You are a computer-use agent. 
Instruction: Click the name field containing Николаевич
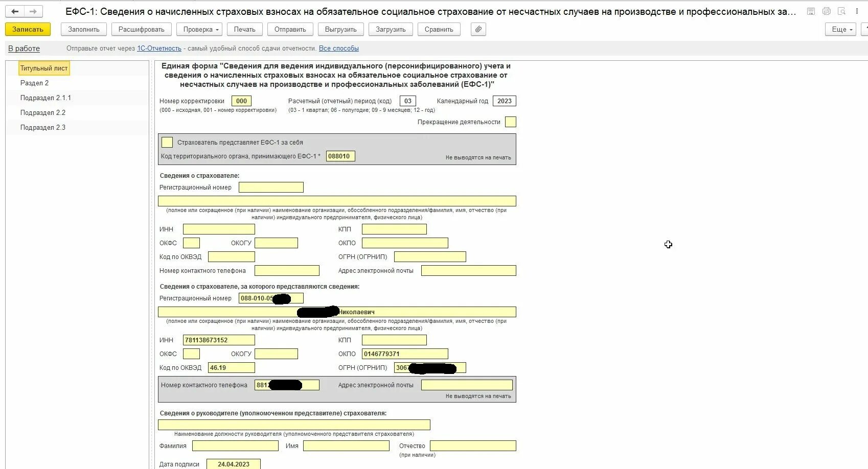[x=337, y=312]
